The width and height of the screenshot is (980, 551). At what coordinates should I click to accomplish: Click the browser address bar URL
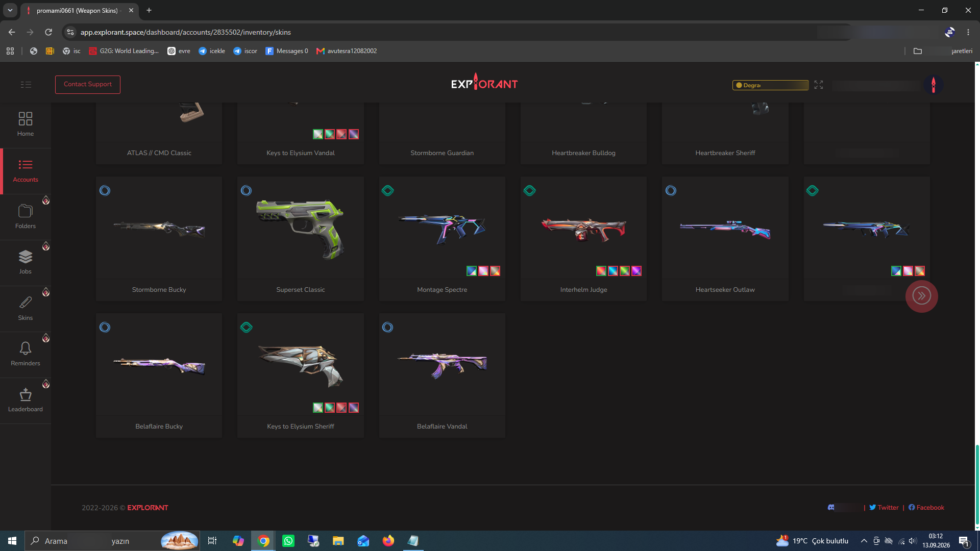coord(186,32)
